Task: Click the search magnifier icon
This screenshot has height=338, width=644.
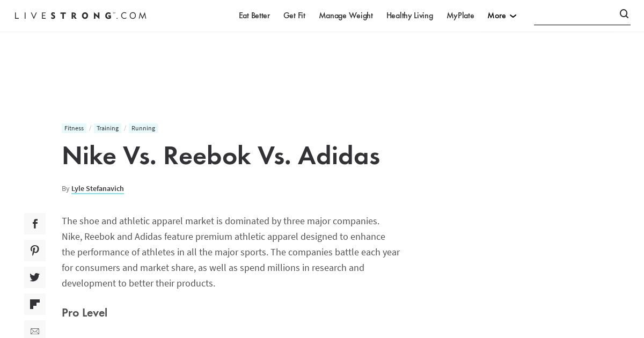Action: (x=624, y=14)
